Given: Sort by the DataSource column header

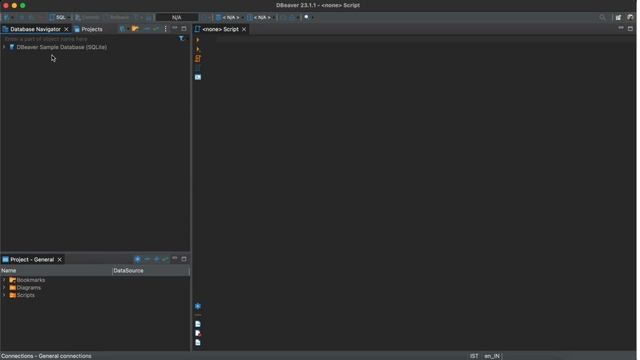Looking at the screenshot, I should (151, 271).
